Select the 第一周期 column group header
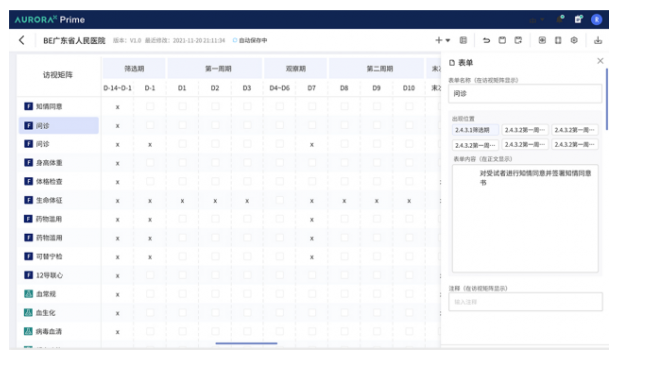Image resolution: width=662 pixels, height=370 pixels. (215, 68)
